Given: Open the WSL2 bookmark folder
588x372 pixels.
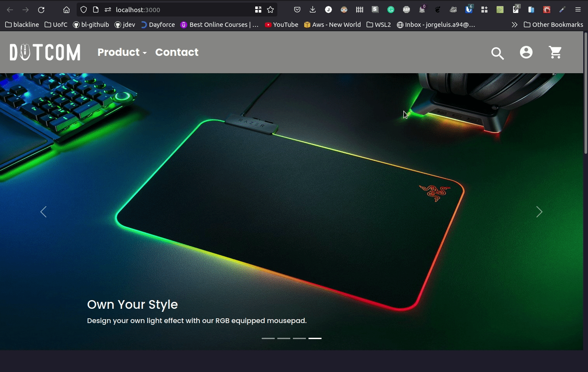Looking at the screenshot, I should point(379,25).
